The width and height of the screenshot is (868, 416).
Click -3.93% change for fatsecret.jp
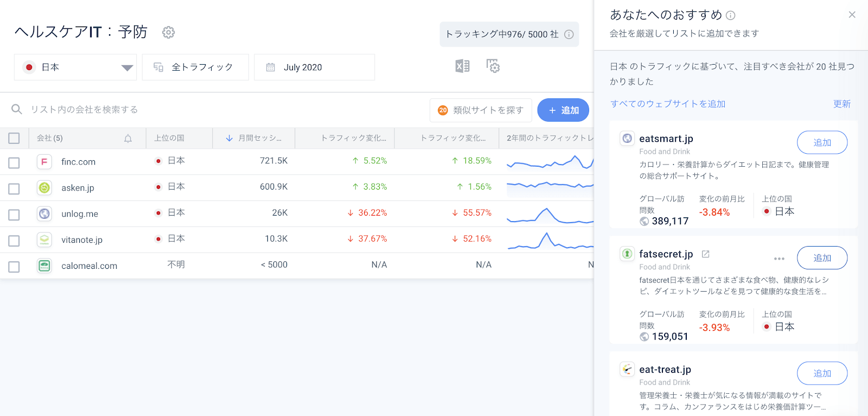[714, 327]
